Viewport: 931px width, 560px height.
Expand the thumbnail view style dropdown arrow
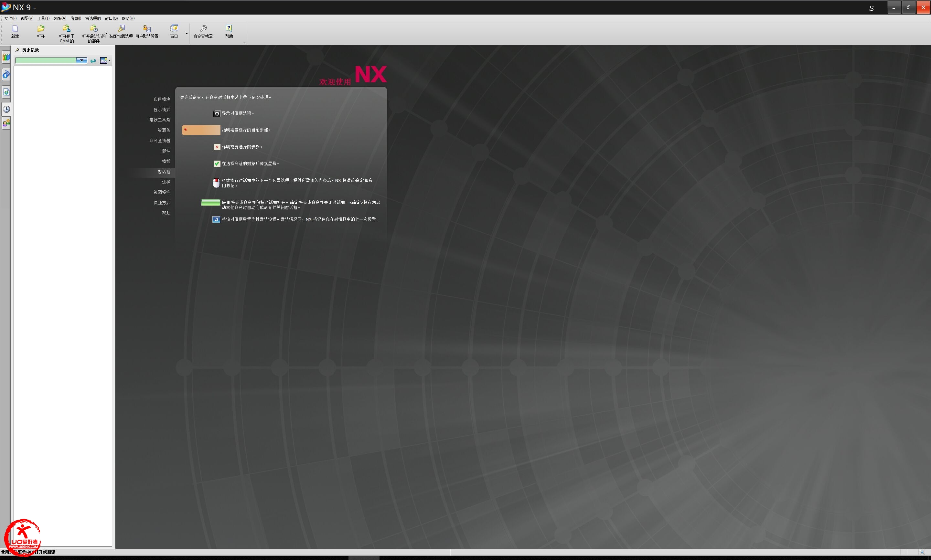click(x=110, y=60)
